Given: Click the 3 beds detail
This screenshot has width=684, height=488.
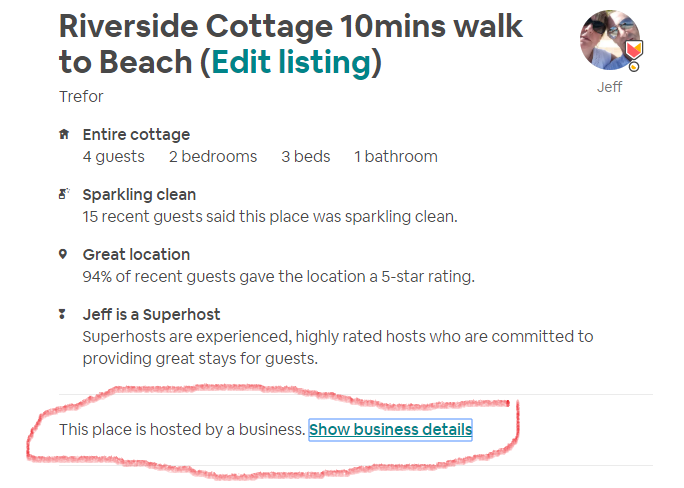Looking at the screenshot, I should pos(305,156).
